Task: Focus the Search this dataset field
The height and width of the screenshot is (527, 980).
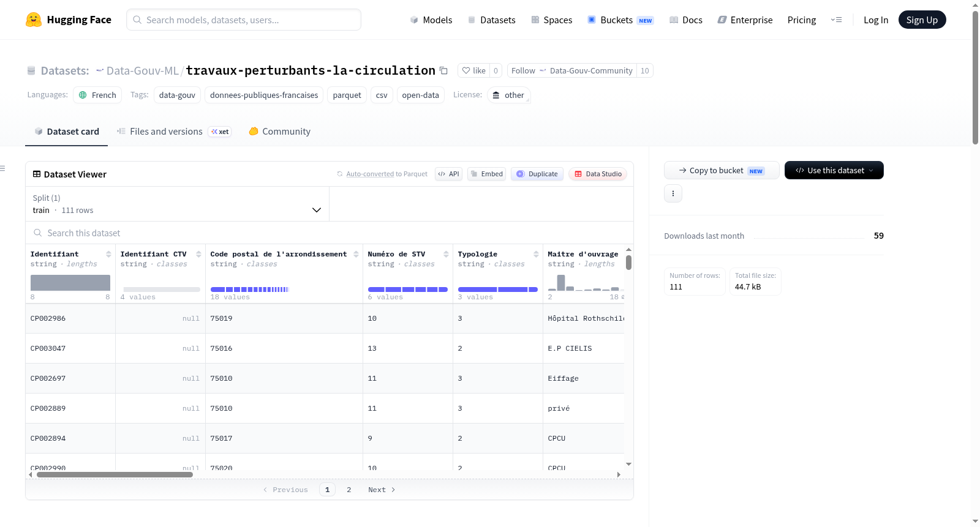Action: coord(330,233)
